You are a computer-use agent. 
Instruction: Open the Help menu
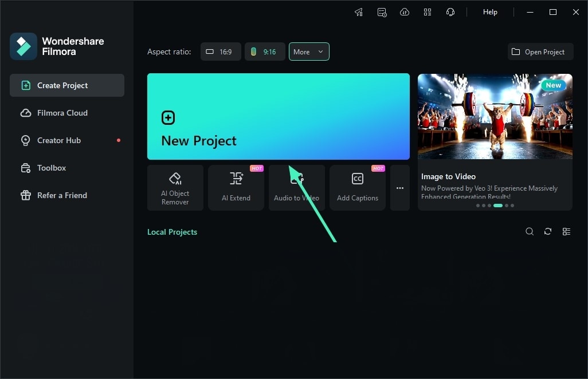[x=490, y=11]
